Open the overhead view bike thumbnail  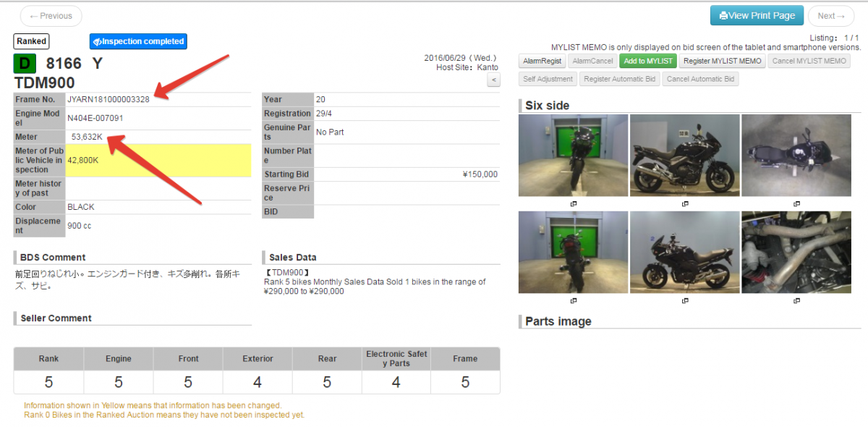click(x=796, y=156)
